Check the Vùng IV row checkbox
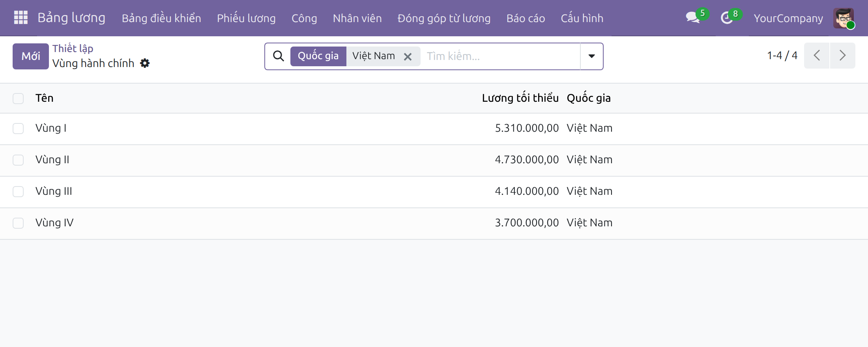Viewport: 868px width, 347px height. [x=18, y=223]
